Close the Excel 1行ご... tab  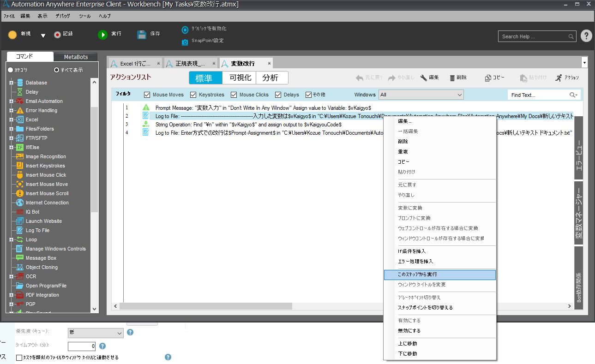coord(158,63)
